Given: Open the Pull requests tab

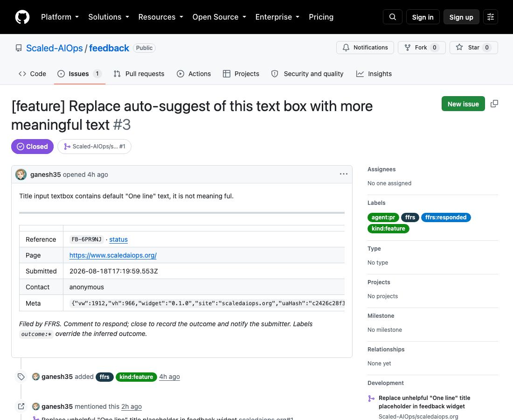Looking at the screenshot, I should [x=139, y=74].
